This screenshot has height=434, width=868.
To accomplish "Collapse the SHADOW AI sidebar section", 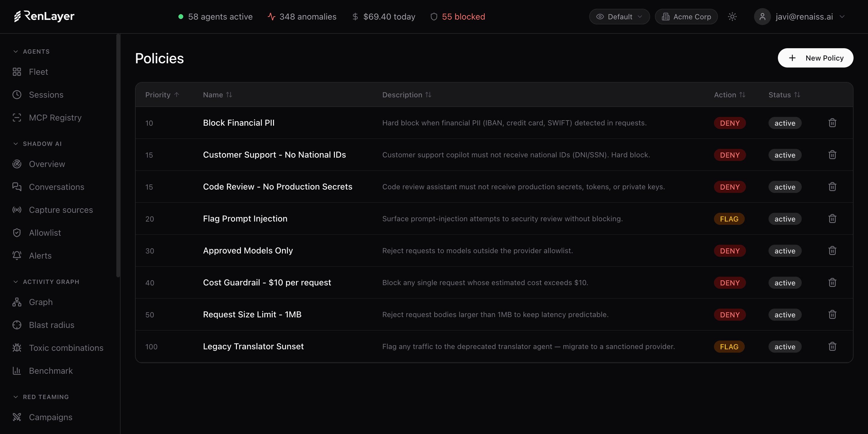I will [37, 144].
